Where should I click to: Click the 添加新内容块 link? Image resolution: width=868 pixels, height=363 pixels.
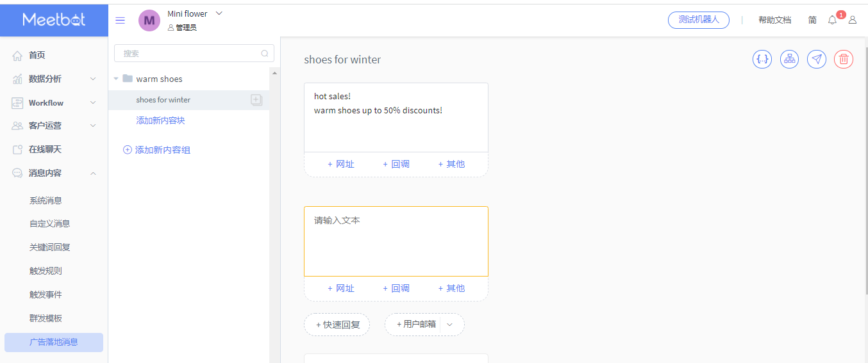point(160,120)
